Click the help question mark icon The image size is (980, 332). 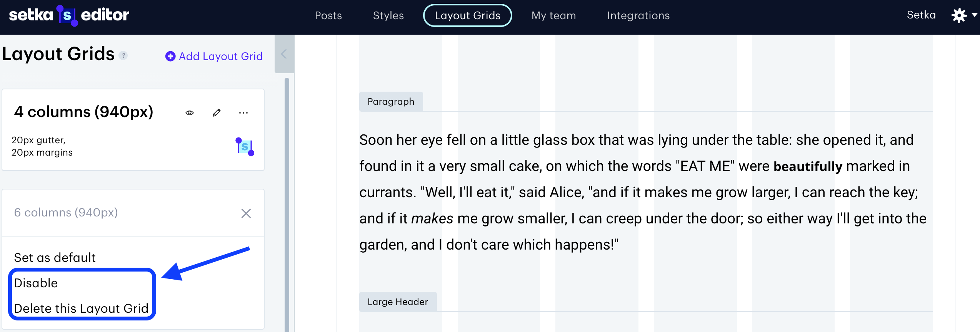(x=123, y=55)
